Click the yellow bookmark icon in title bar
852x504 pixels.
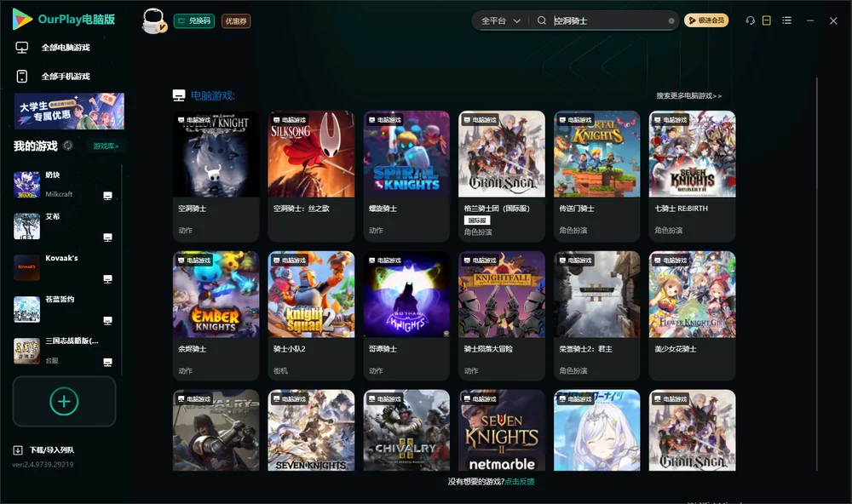pos(767,20)
